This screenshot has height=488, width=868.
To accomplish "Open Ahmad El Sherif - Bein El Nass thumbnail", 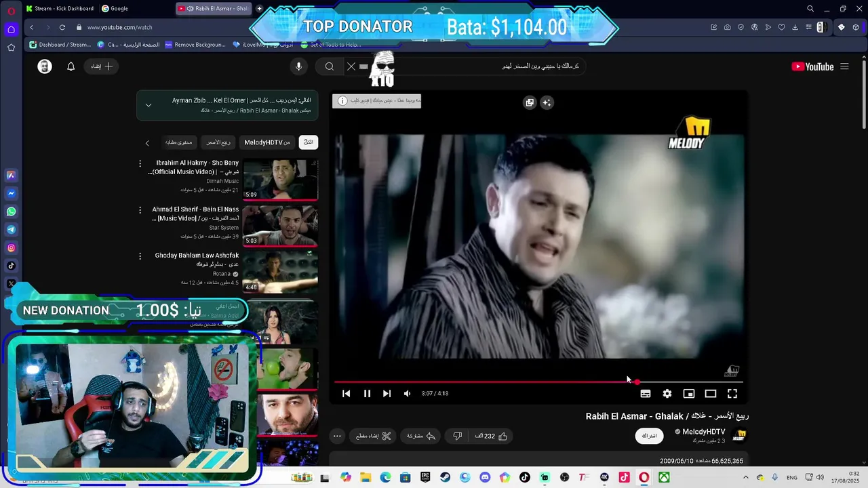I will [280, 225].
